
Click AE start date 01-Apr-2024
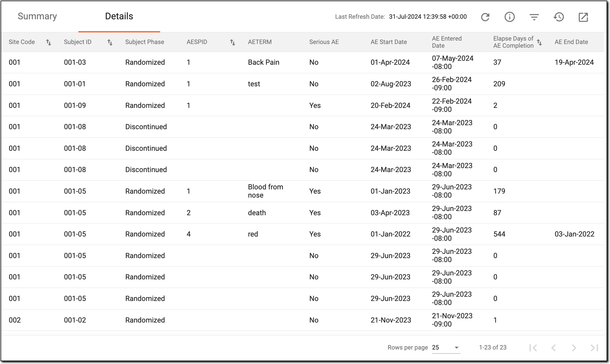(390, 62)
